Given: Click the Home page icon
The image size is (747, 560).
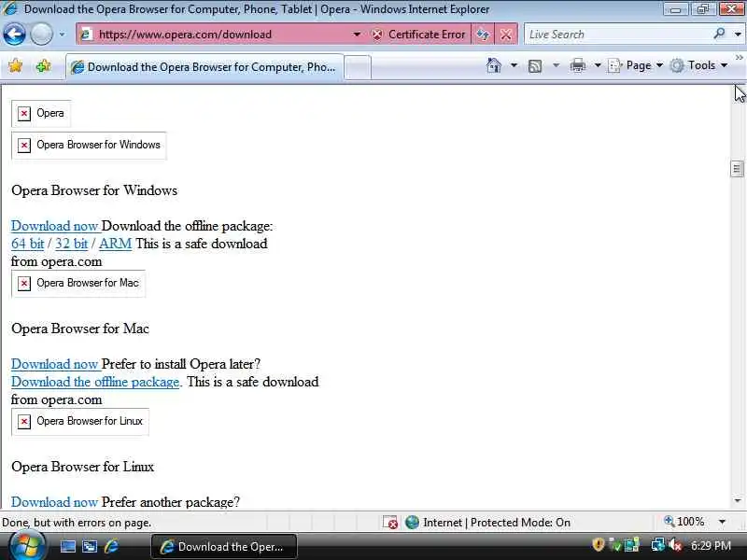Looking at the screenshot, I should [x=494, y=65].
